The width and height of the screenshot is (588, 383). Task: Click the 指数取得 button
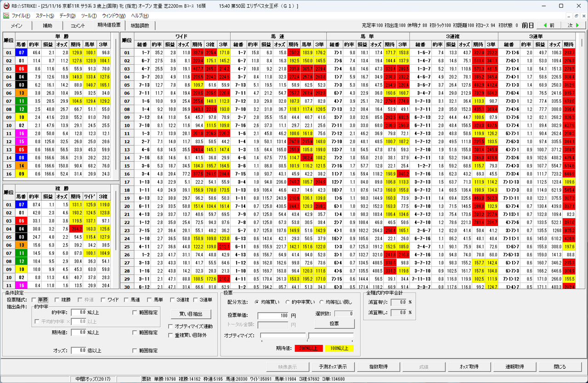click(x=379, y=367)
